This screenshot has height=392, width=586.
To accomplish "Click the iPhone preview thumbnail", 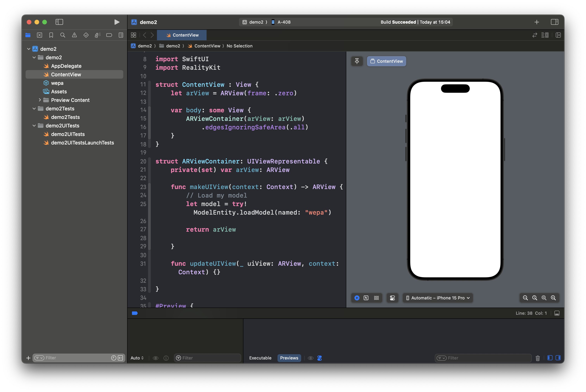I will (455, 180).
